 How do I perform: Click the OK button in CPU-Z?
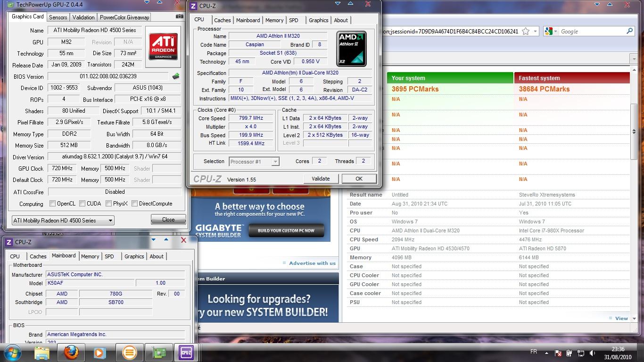[x=359, y=179]
